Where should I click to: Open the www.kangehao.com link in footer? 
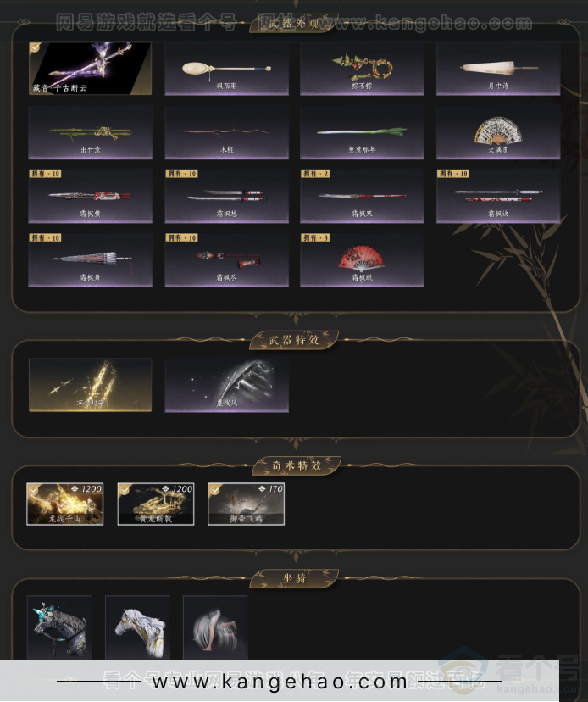(280, 682)
